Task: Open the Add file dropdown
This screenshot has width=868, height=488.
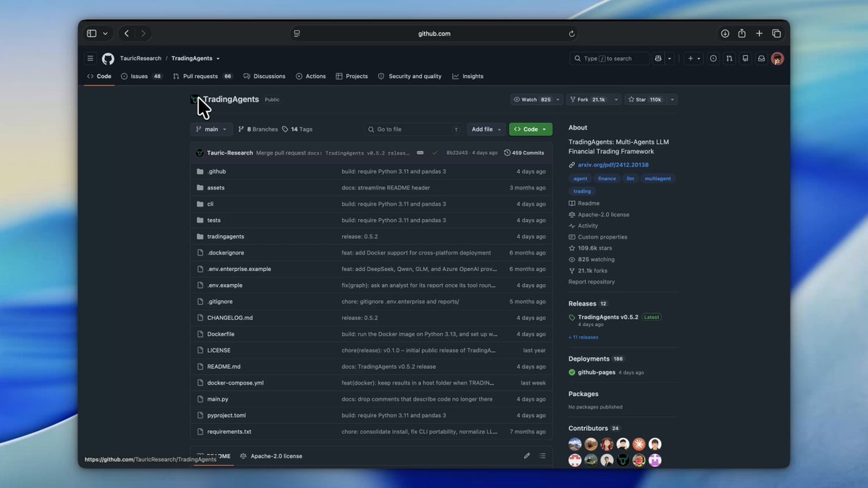Action: [x=486, y=129]
